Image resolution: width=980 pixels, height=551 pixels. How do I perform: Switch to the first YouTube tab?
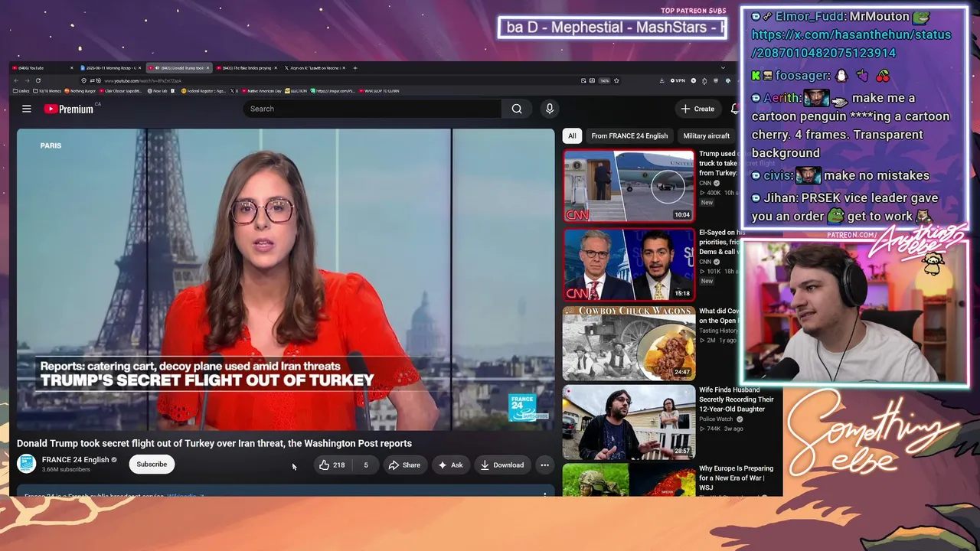42,68
